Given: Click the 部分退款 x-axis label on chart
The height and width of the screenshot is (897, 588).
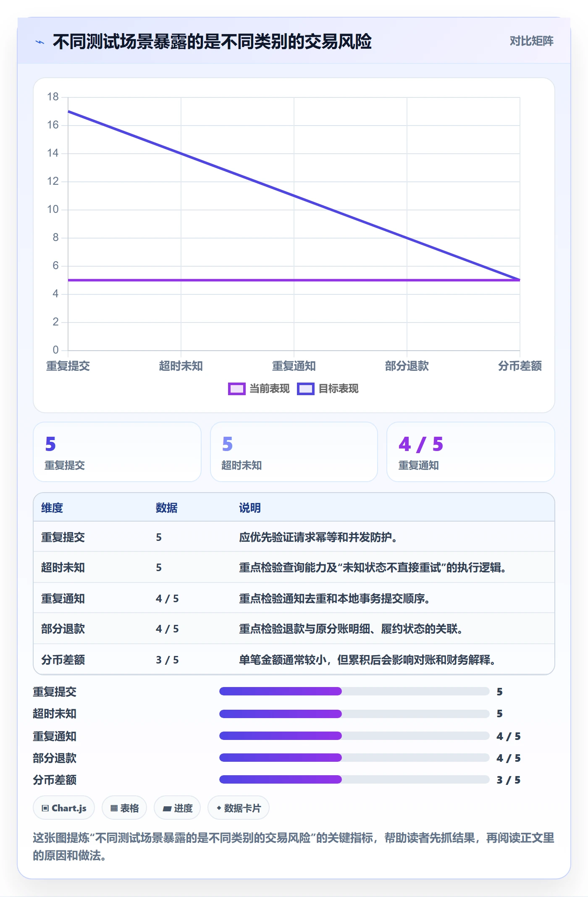Looking at the screenshot, I should (407, 366).
